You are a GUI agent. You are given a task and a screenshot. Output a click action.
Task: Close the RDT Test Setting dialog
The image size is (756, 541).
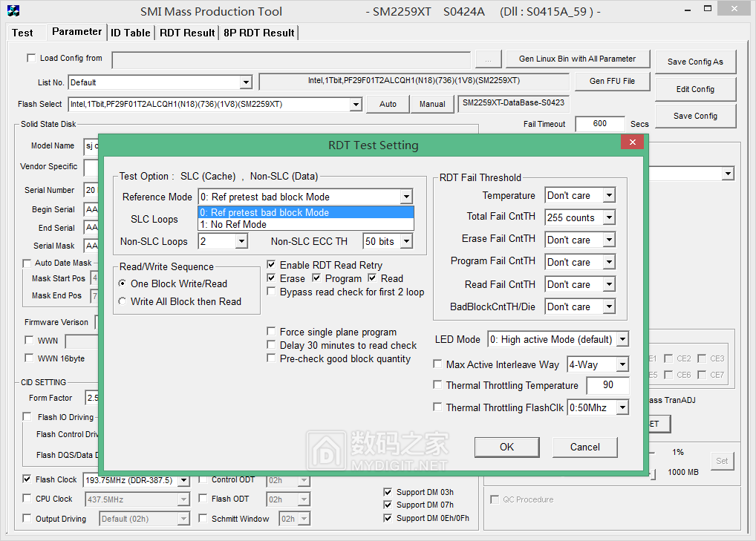click(x=632, y=142)
